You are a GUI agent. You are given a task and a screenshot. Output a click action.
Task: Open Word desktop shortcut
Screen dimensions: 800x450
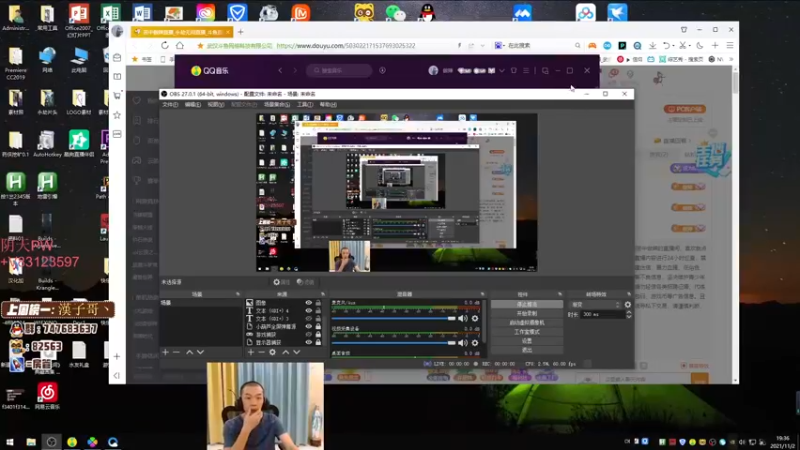[142, 13]
